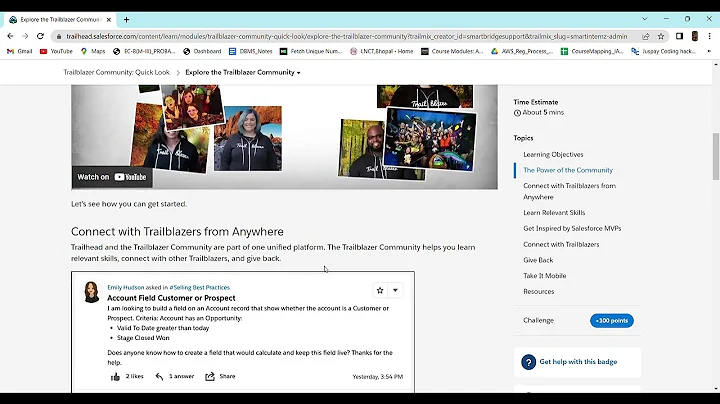Click the Challenge link in sidebar
720x404 pixels.
[x=538, y=320]
